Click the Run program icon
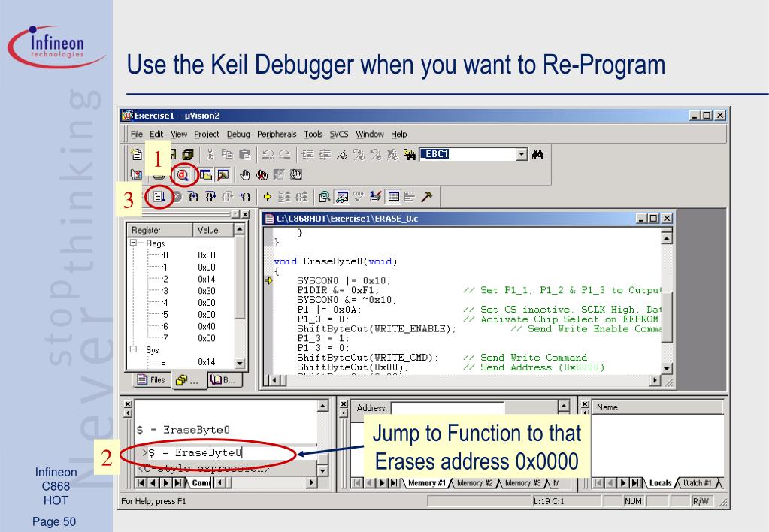The width and height of the screenshot is (769, 532). (x=159, y=197)
